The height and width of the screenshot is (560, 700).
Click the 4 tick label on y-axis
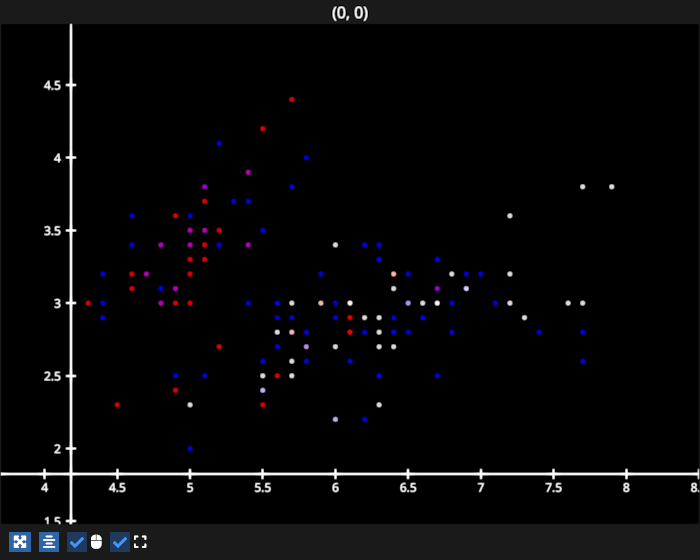tap(58, 158)
